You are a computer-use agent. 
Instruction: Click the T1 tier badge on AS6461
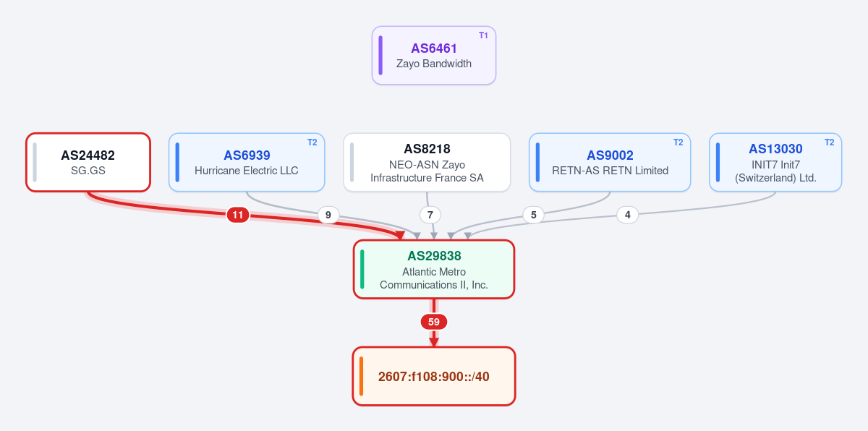(483, 35)
